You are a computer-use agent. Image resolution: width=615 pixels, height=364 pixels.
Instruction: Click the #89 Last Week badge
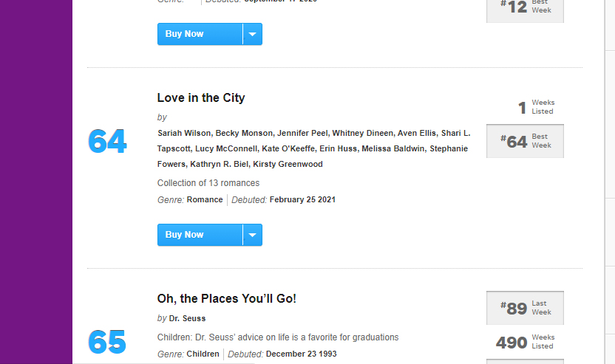tap(525, 308)
